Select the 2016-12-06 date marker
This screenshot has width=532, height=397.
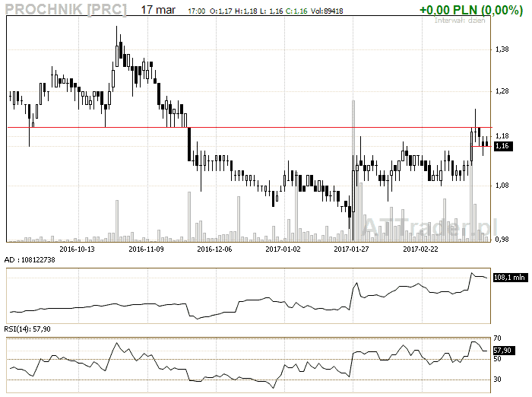(x=214, y=248)
